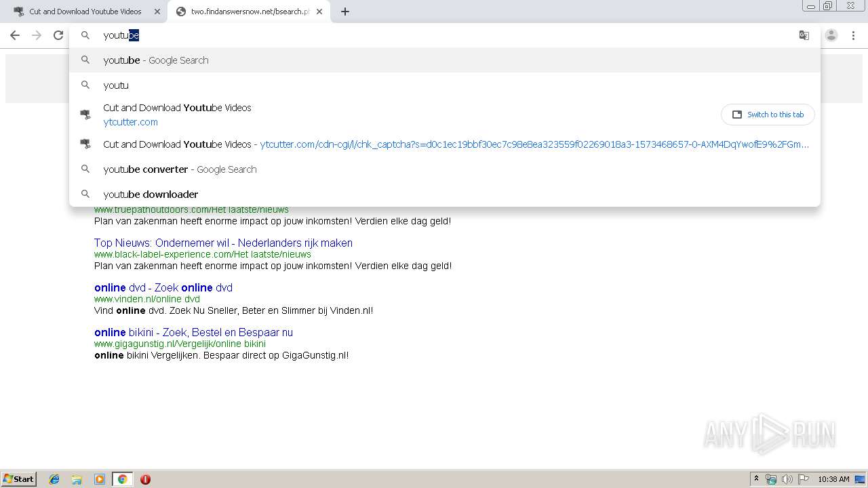Choose the 'youtu' search suggestion

click(445, 85)
